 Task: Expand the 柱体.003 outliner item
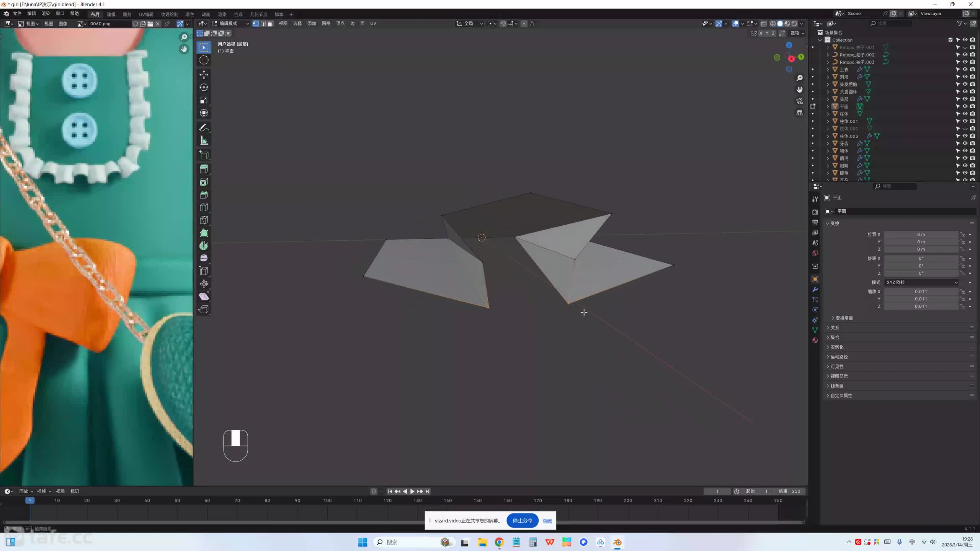(828, 136)
